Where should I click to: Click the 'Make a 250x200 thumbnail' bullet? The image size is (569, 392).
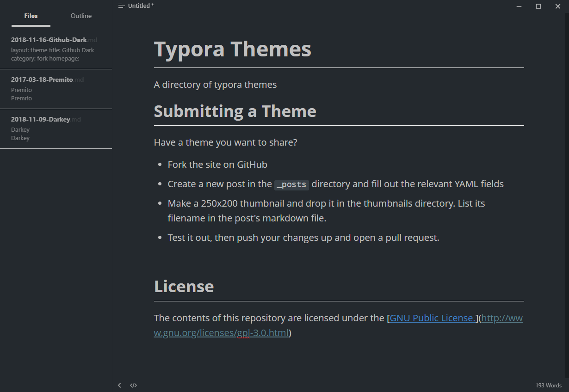click(x=327, y=210)
